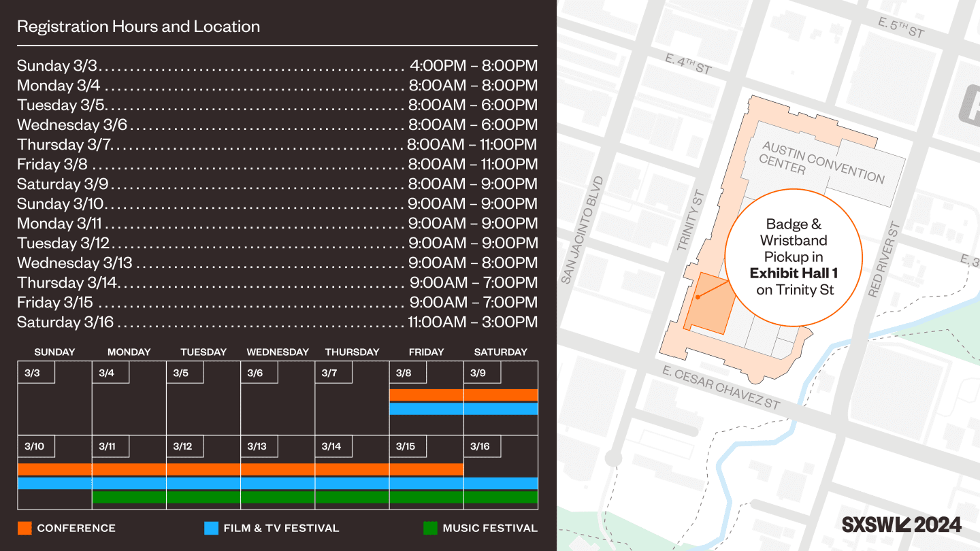Screen dimensions: 980x551
Task: Click the WEDNESDAY calendar column header
Action: pos(278,352)
